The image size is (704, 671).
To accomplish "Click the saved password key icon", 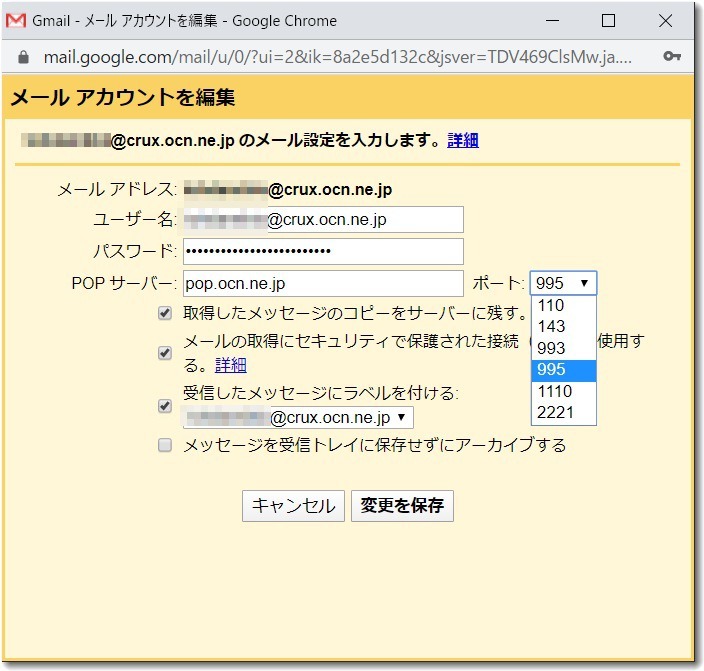I will [x=672, y=56].
